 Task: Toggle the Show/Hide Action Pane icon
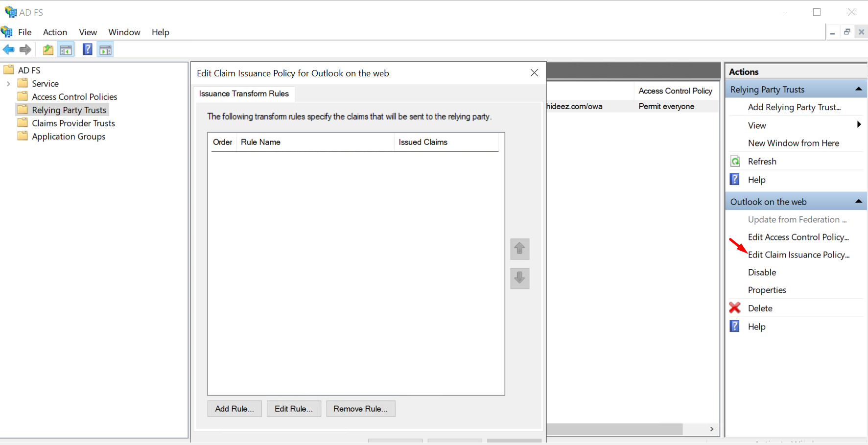click(x=105, y=49)
